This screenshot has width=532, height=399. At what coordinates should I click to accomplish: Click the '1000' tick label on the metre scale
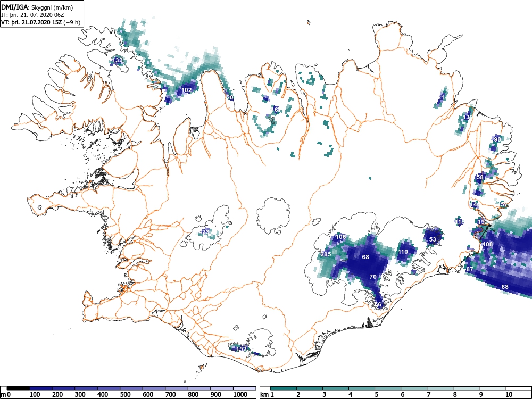click(x=240, y=395)
